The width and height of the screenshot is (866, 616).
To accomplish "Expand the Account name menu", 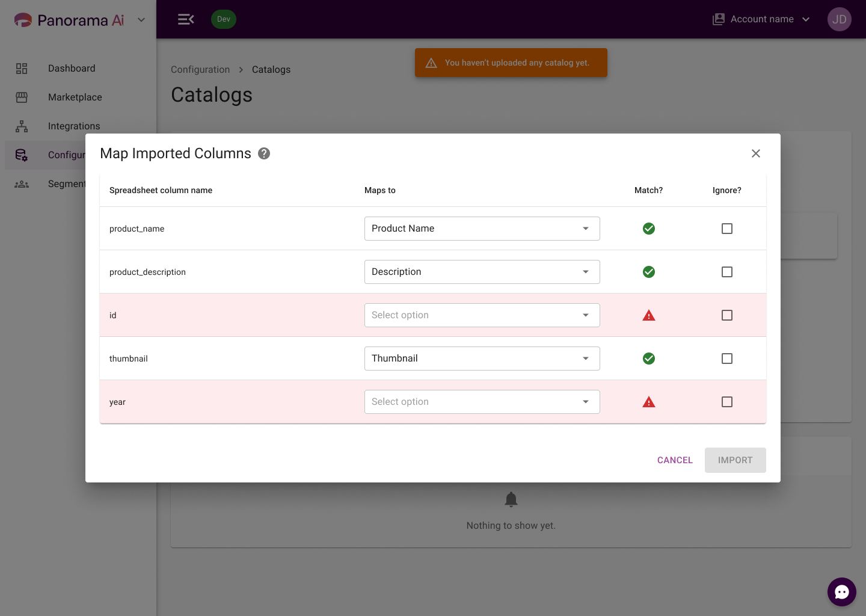I will [x=761, y=19].
